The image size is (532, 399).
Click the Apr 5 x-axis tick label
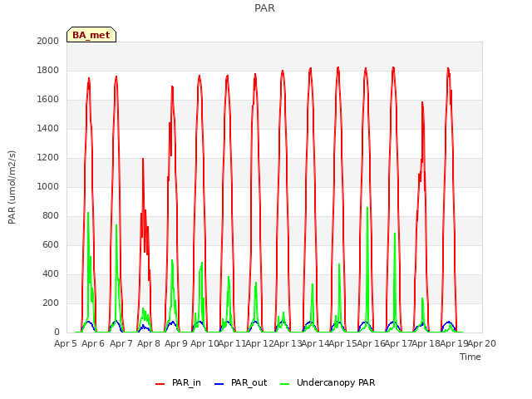tap(66, 343)
